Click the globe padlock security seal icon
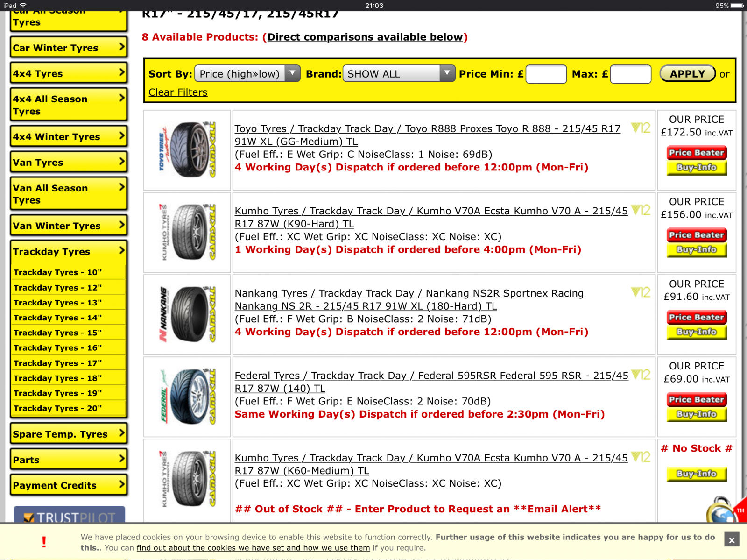 [719, 511]
